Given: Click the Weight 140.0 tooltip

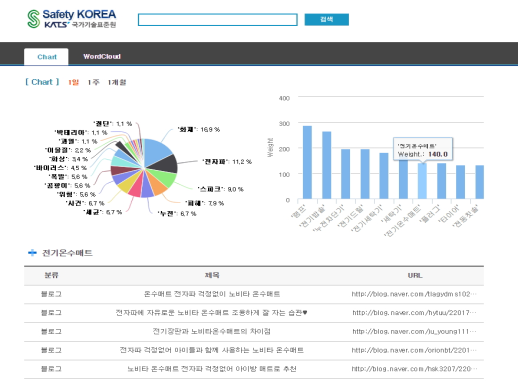Looking at the screenshot, I should (x=423, y=149).
